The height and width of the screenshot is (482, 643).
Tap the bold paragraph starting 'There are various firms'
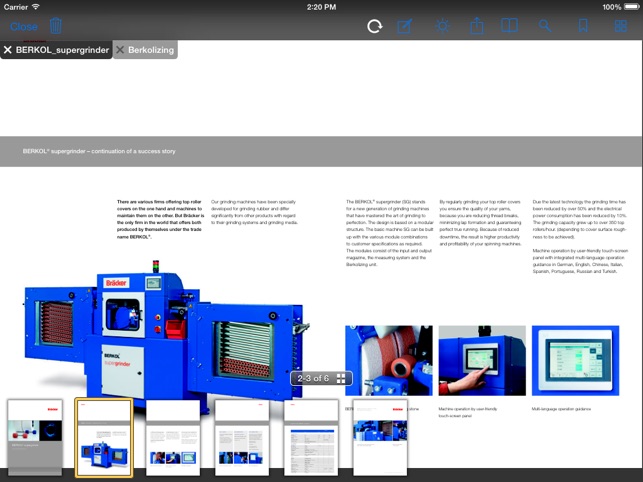tap(160, 219)
